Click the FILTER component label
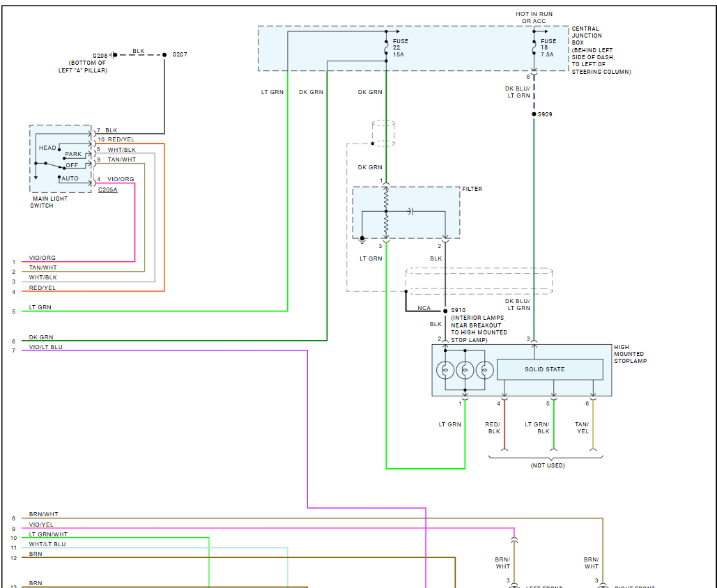Viewport: 717px width, 588px height. pyautogui.click(x=472, y=189)
